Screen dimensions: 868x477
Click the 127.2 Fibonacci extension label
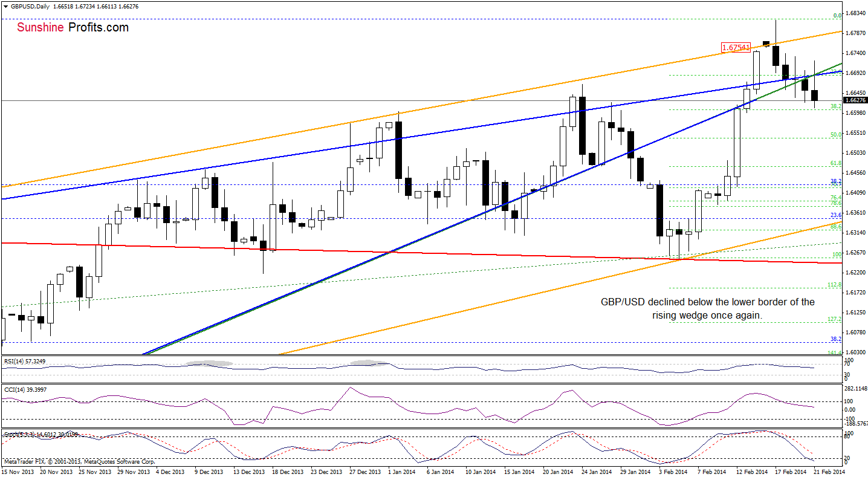click(835, 319)
